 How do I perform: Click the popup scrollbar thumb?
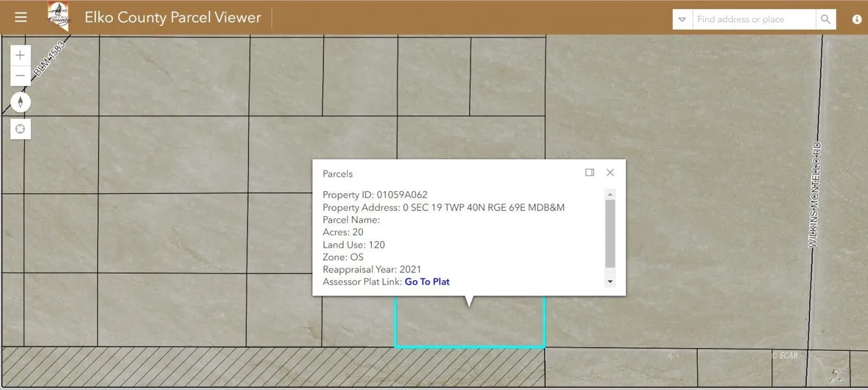coord(610,233)
